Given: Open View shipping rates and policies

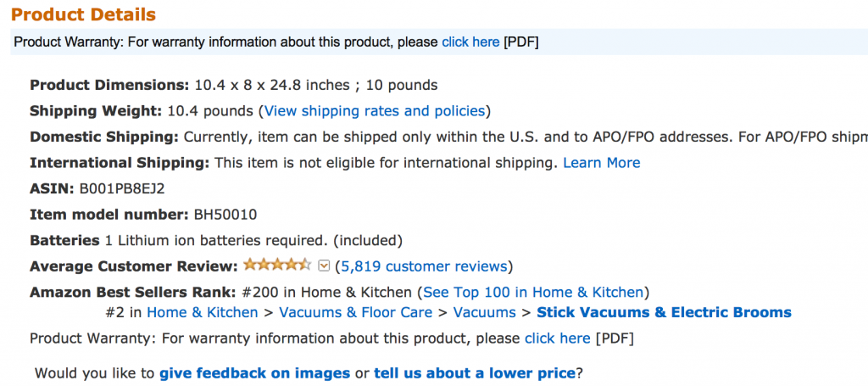Looking at the screenshot, I should click(x=375, y=110).
